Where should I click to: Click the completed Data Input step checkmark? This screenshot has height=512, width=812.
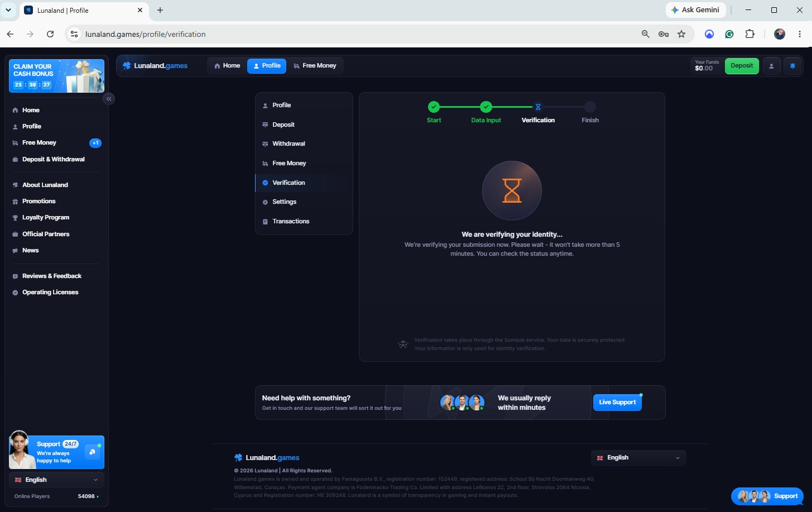pyautogui.click(x=486, y=107)
